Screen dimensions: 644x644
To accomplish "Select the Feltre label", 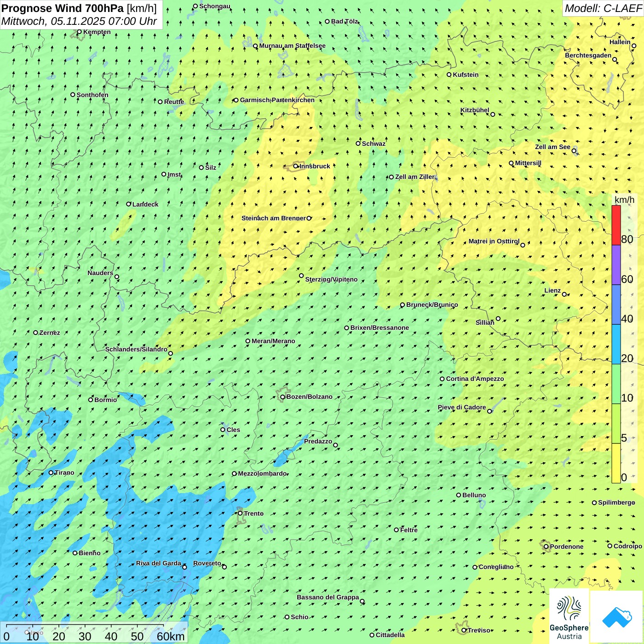I will tap(409, 530).
